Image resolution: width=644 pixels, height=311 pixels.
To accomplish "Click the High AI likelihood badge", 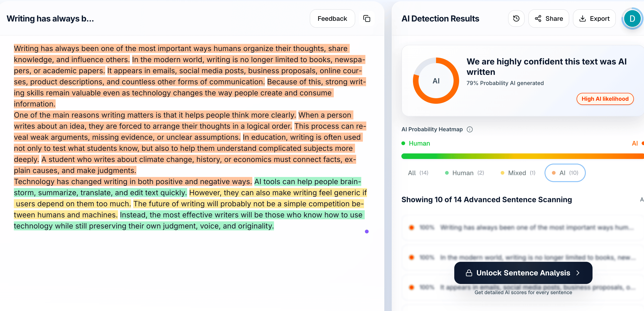I will [605, 99].
